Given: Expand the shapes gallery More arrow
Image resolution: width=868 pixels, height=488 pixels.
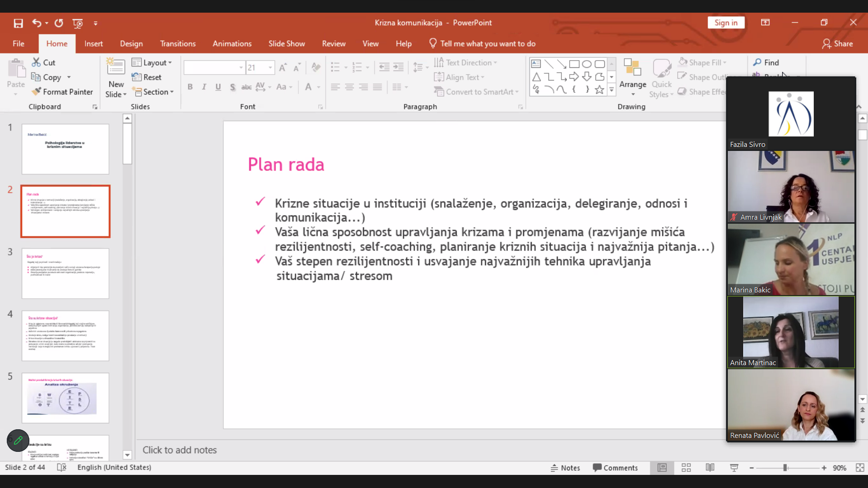Looking at the screenshot, I should pos(612,90).
